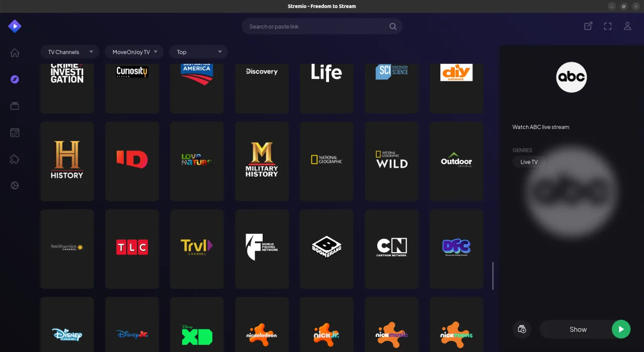The height and width of the screenshot is (352, 644).
Task: Select the DFC channel tile
Action: click(x=456, y=249)
